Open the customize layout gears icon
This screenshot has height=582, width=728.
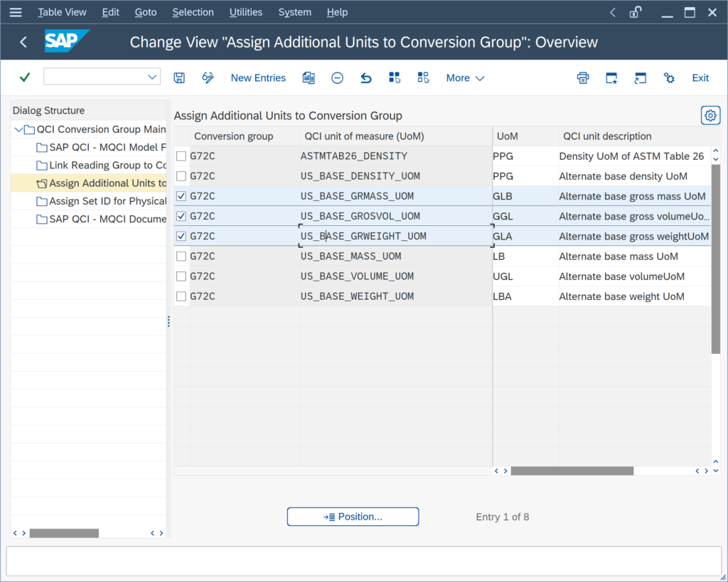[x=669, y=78]
